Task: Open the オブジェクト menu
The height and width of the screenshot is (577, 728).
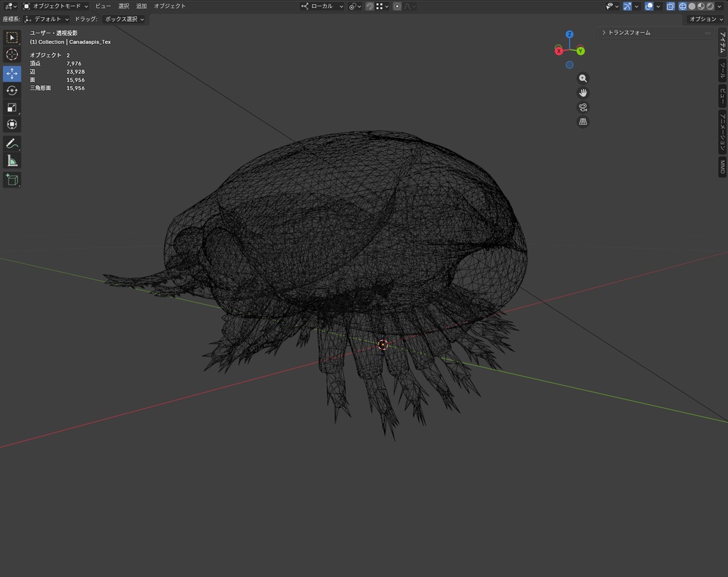Action: (x=169, y=6)
